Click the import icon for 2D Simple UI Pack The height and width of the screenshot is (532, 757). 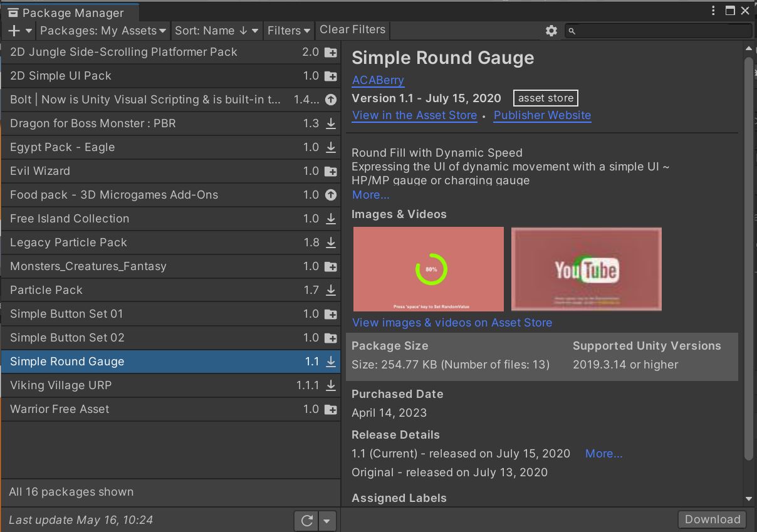coord(331,76)
